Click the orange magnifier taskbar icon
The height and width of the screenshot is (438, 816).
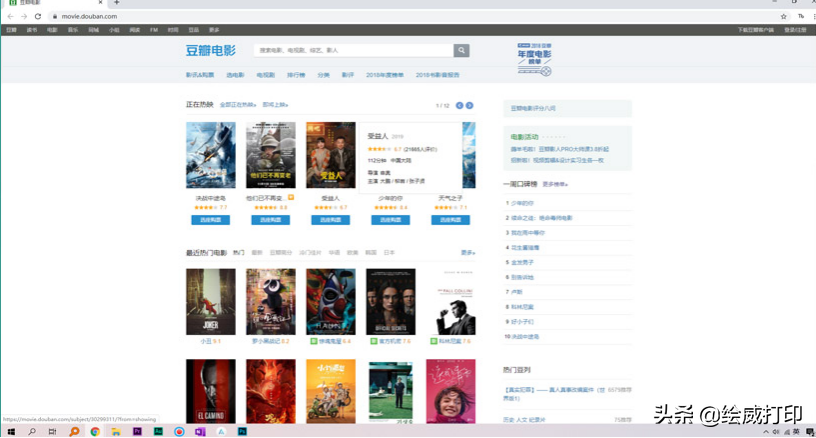tap(74, 432)
